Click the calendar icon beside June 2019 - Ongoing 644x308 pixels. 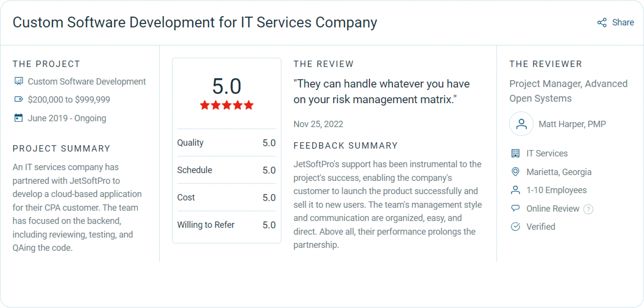[x=18, y=118]
